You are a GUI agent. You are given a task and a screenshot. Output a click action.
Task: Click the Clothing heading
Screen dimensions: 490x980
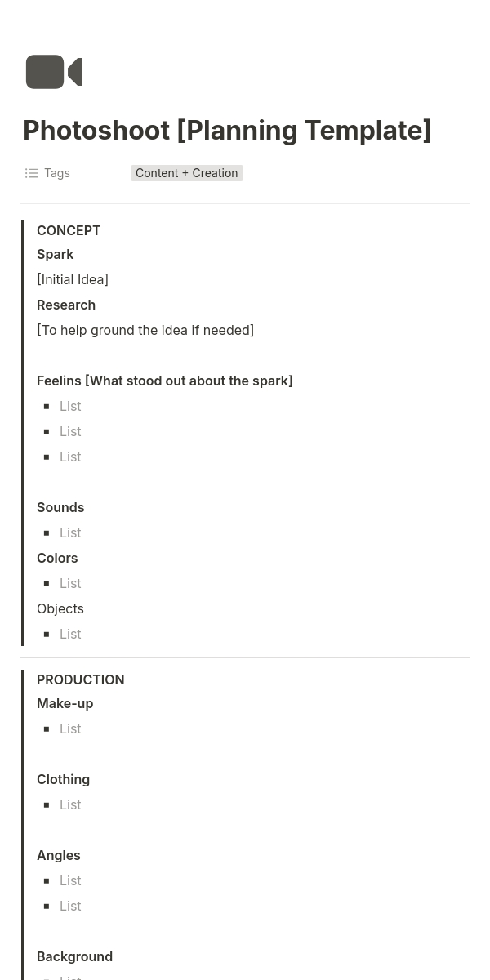[x=64, y=779]
